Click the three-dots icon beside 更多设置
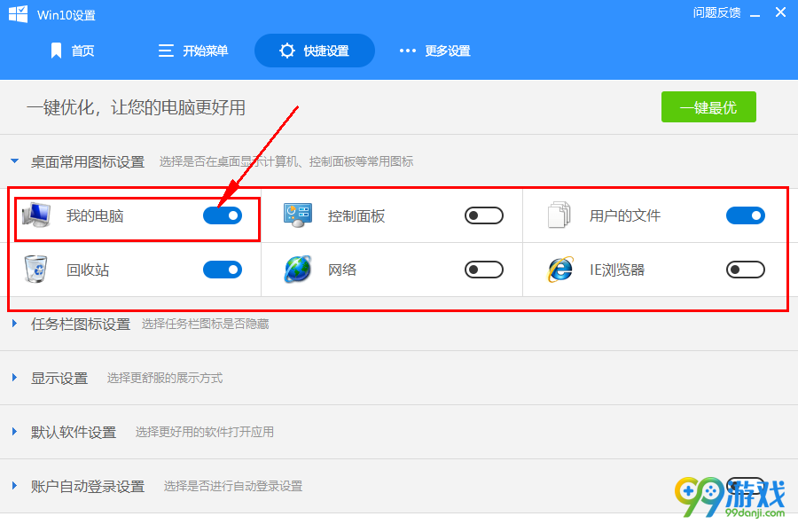Screen dimensions: 798x532 point(408,51)
